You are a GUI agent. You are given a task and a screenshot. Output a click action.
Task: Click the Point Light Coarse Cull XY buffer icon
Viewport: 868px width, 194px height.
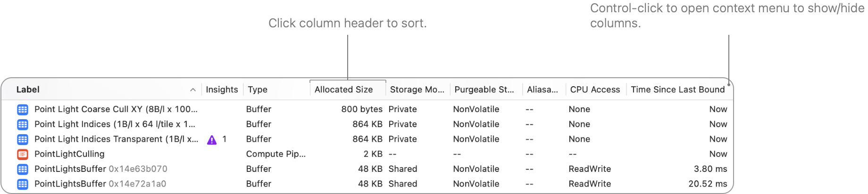[22, 110]
